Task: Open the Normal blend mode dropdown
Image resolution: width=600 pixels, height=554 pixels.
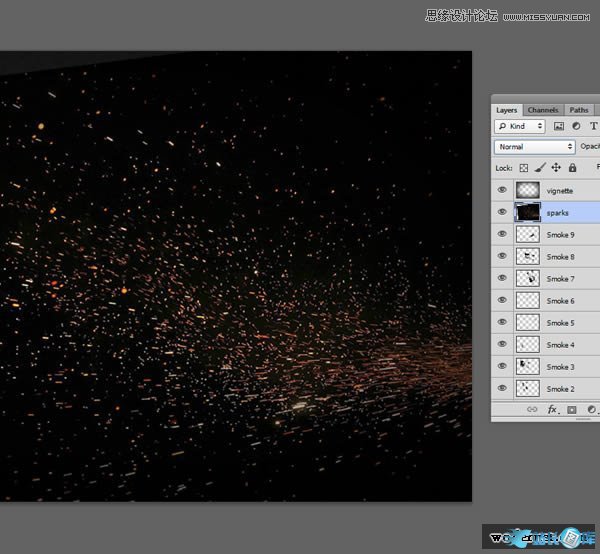Action: tap(534, 147)
